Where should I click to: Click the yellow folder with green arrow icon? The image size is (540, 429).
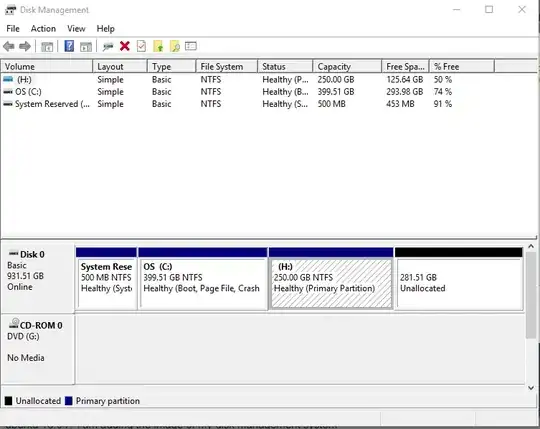(158, 46)
